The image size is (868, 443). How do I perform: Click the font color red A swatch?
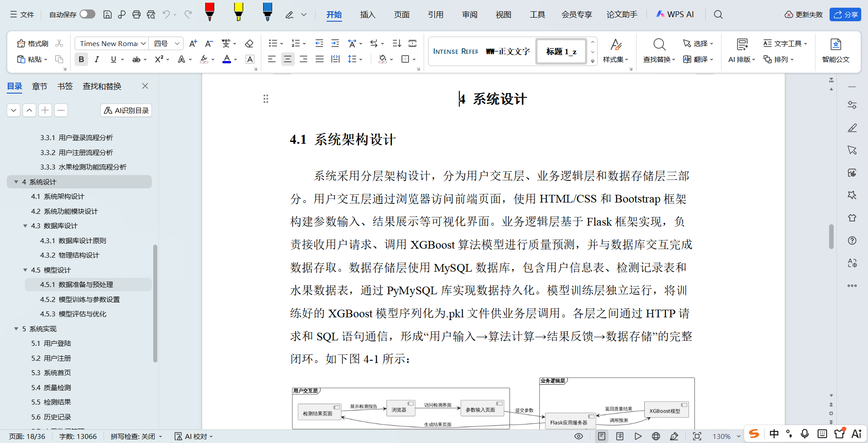tap(227, 59)
